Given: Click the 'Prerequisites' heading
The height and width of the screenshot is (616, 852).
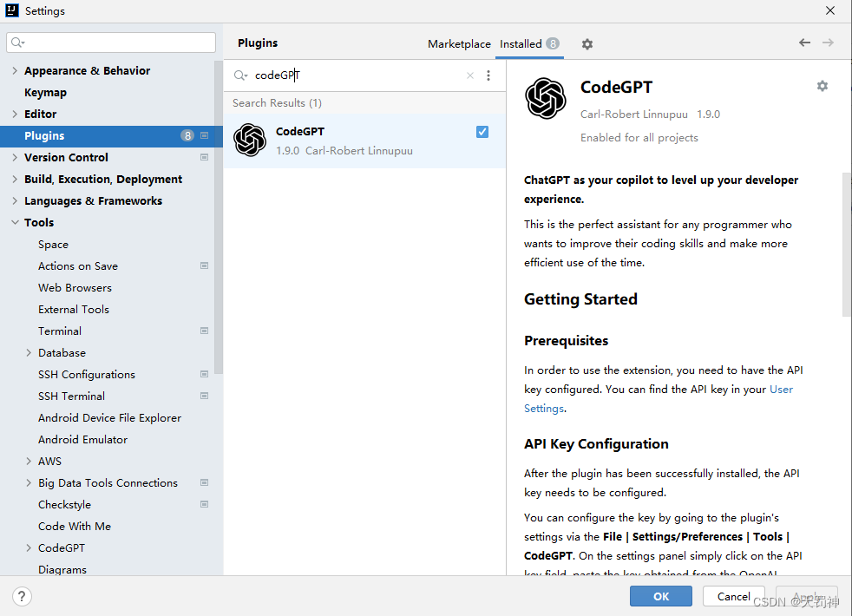Looking at the screenshot, I should pos(567,341).
